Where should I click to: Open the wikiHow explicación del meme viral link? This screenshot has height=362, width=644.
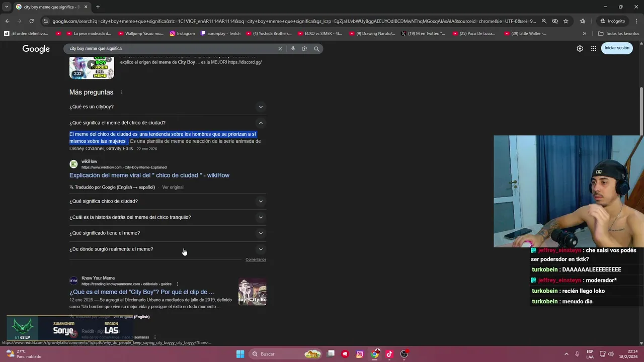tap(149, 175)
